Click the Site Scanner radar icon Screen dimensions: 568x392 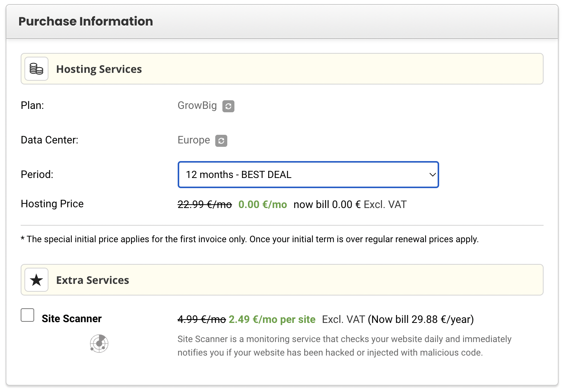[99, 343]
